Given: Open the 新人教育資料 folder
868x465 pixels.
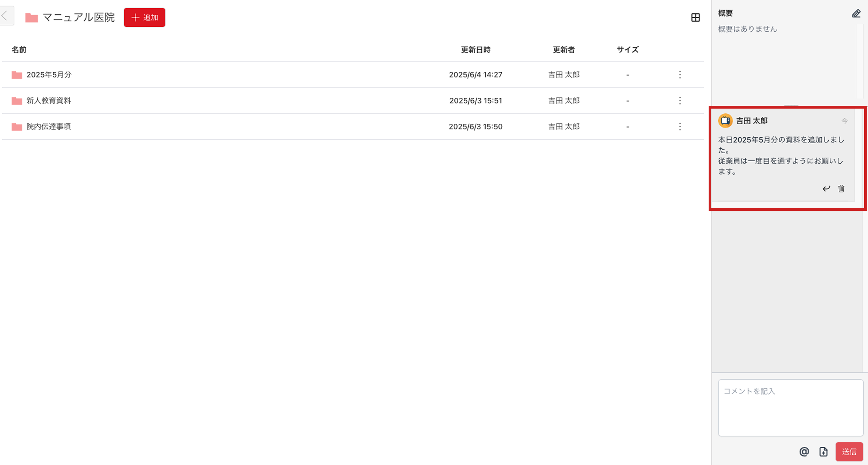Looking at the screenshot, I should click(x=48, y=100).
